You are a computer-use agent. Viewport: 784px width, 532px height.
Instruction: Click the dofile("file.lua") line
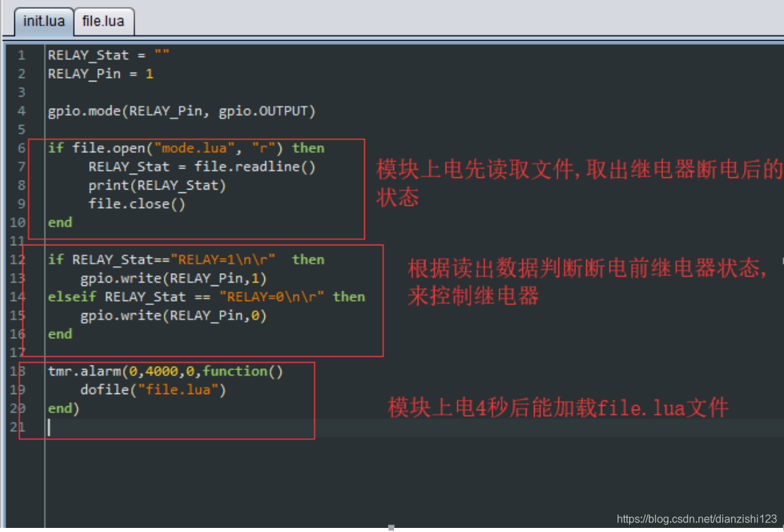point(153,390)
